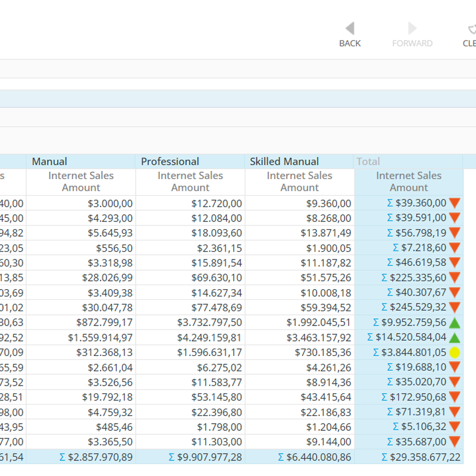476x476 pixels.
Task: Select cell $18.093,60 in Professional column
Action: coord(190,233)
